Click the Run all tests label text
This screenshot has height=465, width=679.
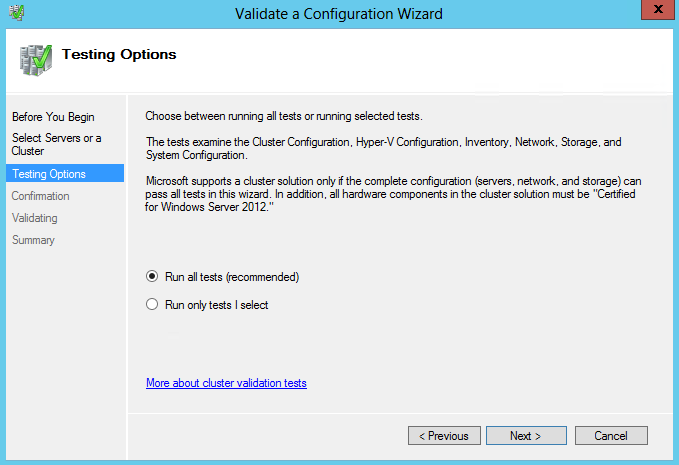(232, 277)
